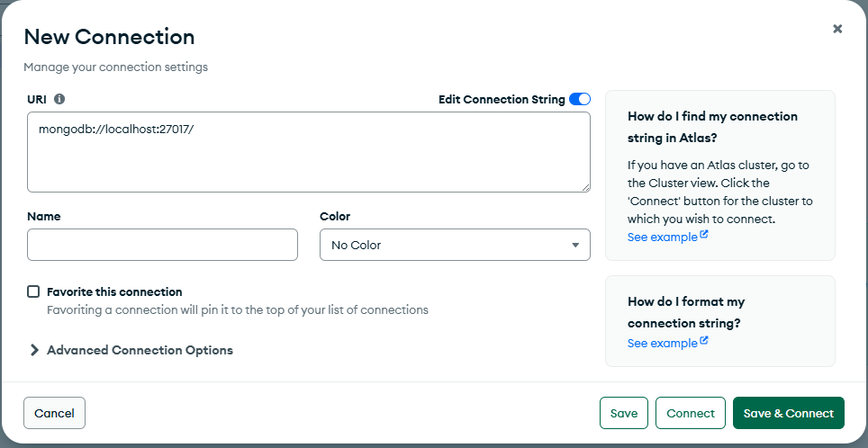Click the Advanced Connection Options label
868x448 pixels.
(x=140, y=351)
